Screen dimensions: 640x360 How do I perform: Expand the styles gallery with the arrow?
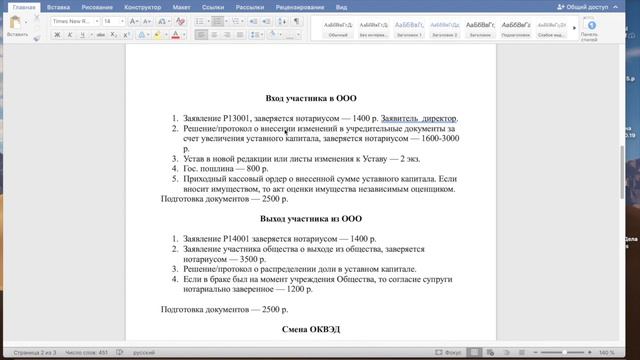(574, 28)
